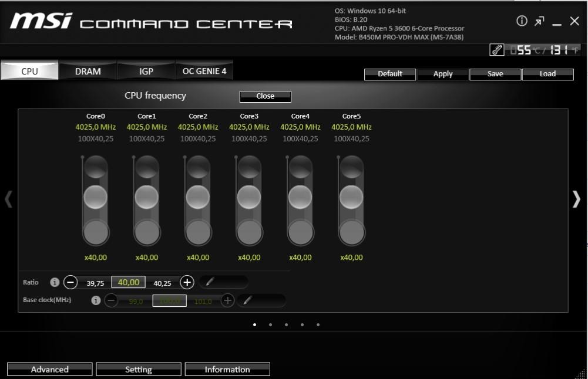
Task: Click the thermometer temperature icon
Action: pyautogui.click(x=497, y=50)
